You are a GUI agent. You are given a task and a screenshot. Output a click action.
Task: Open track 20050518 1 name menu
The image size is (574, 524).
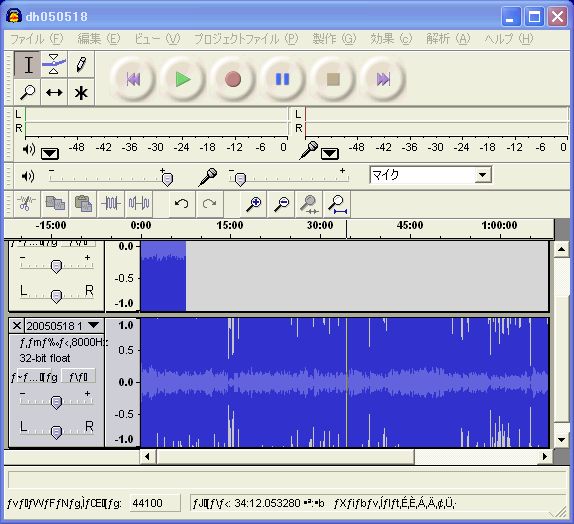64,326
